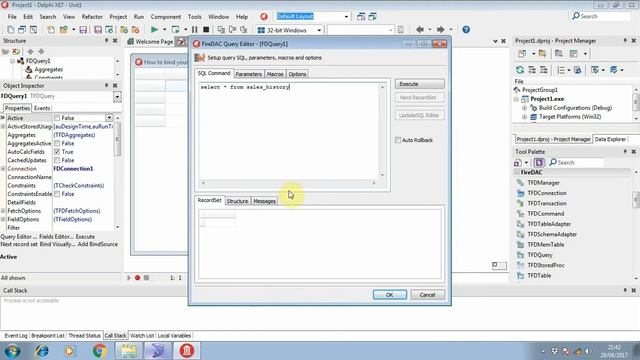
Task: Click the Forward navigation arrow in toolbar
Action: (440, 29)
